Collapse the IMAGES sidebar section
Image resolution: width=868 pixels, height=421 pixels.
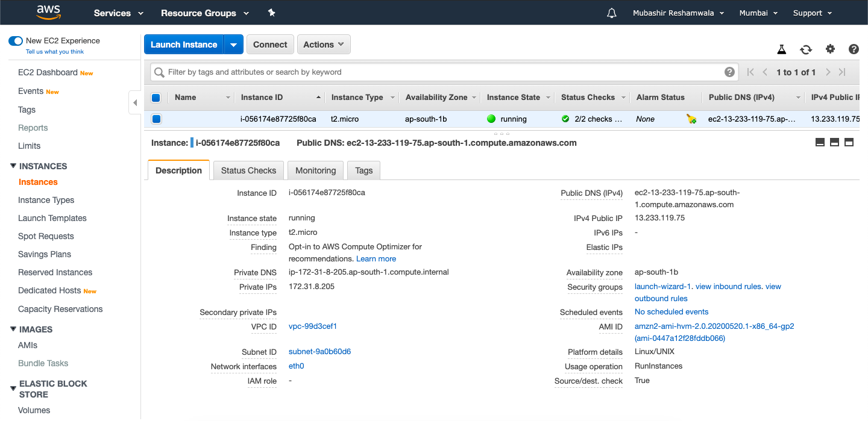[13, 329]
